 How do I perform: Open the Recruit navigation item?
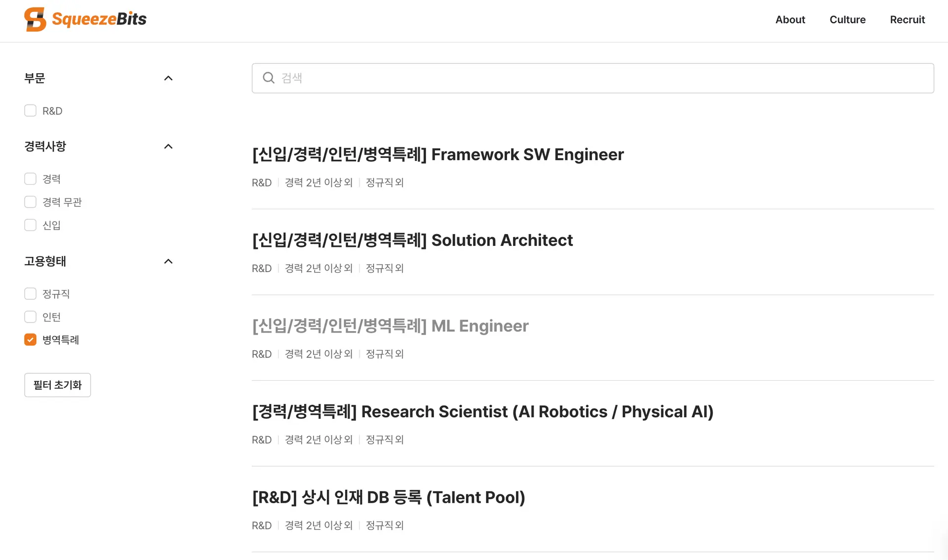907,20
